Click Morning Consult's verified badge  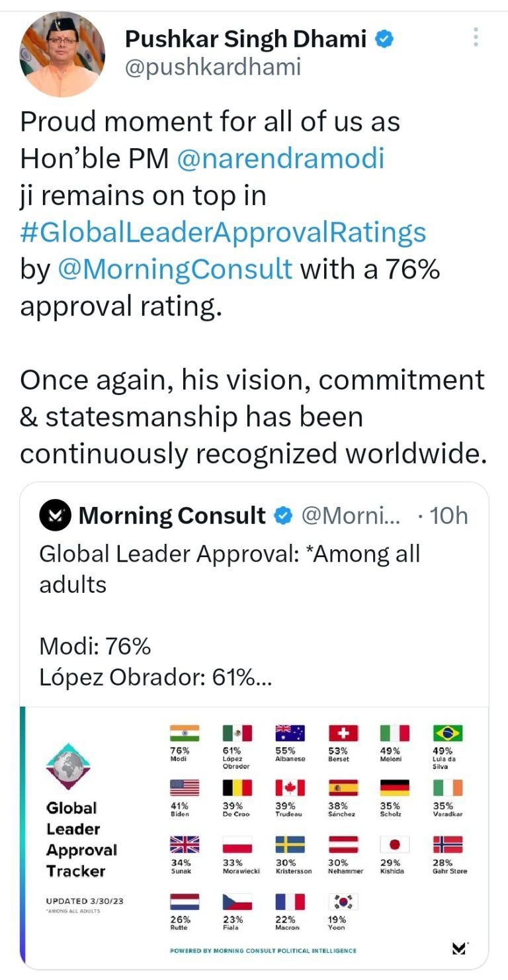pos(283,516)
